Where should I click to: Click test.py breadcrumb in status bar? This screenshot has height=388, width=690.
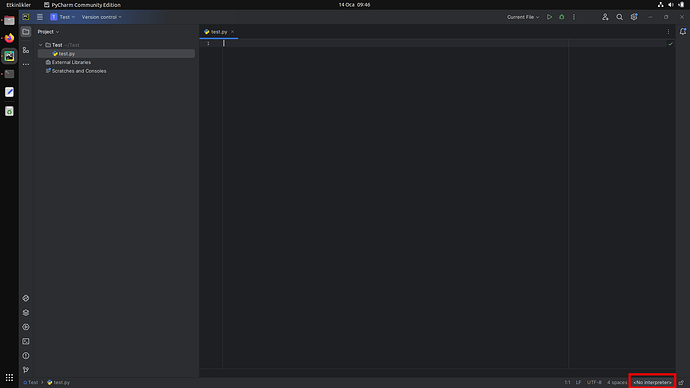(x=59, y=382)
